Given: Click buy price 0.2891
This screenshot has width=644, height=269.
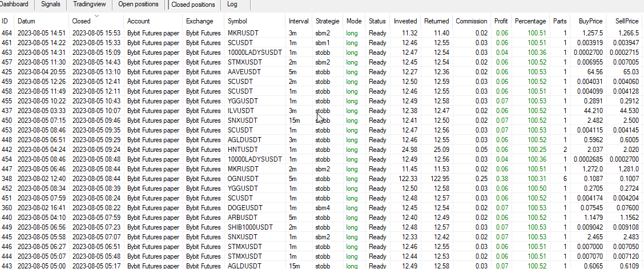Looking at the screenshot, I should pos(594,101).
